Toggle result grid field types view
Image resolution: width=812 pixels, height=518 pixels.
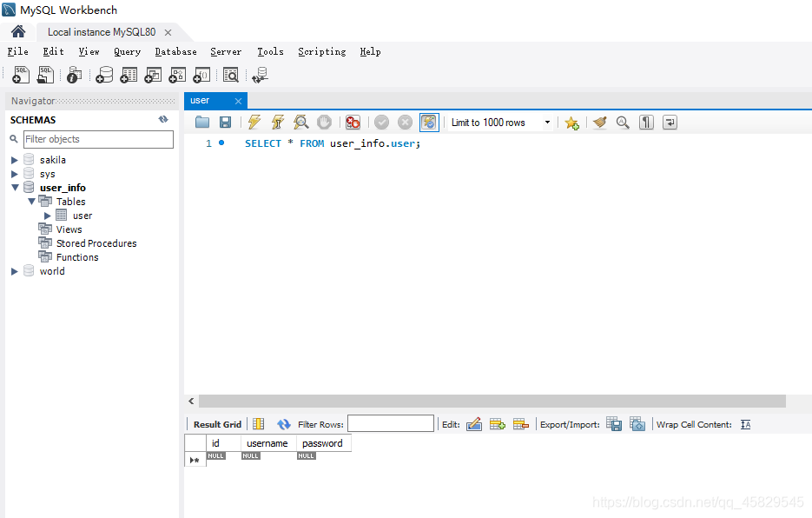[259, 424]
